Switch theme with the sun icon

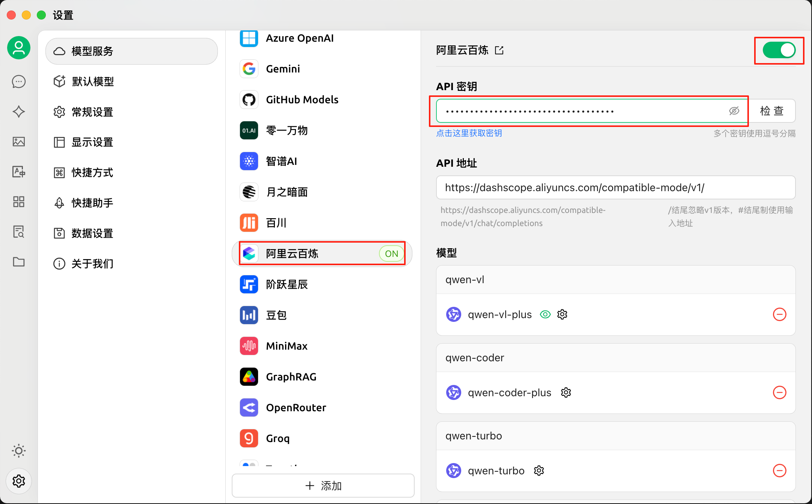(19, 451)
